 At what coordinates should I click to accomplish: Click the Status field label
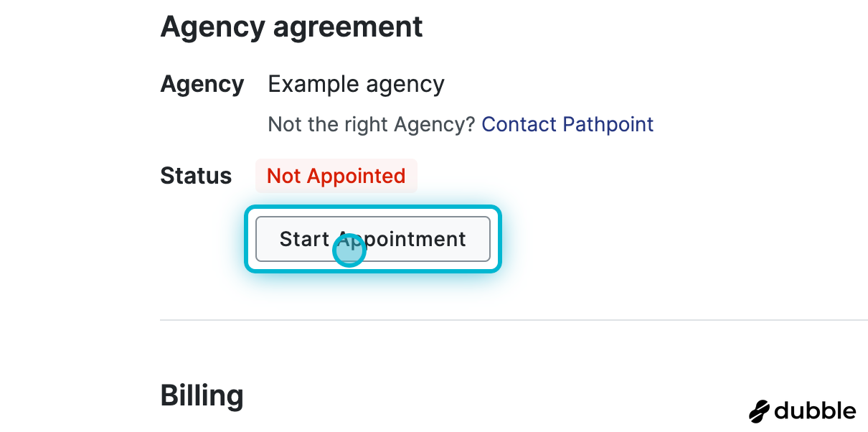tap(196, 176)
